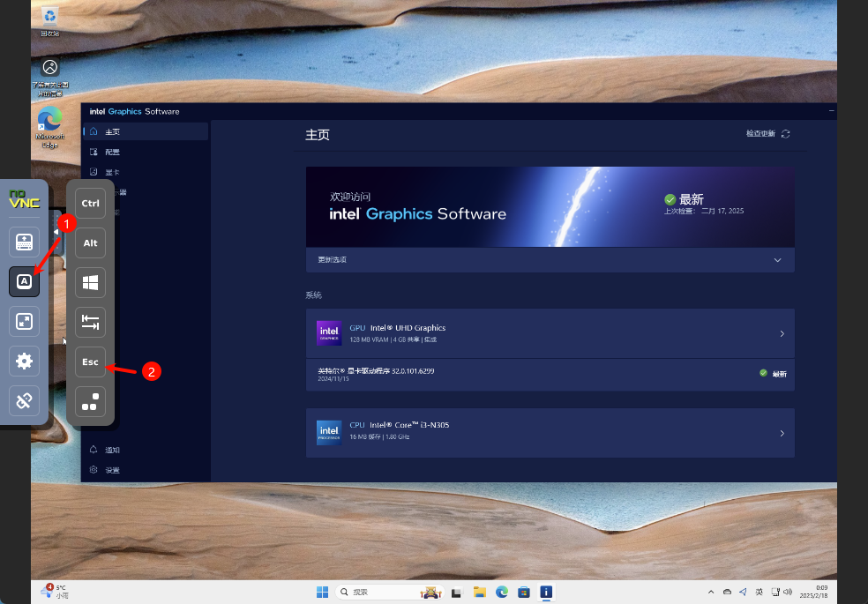Click the 配置 sidebar icon
This screenshot has width=868, height=604.
click(x=94, y=152)
